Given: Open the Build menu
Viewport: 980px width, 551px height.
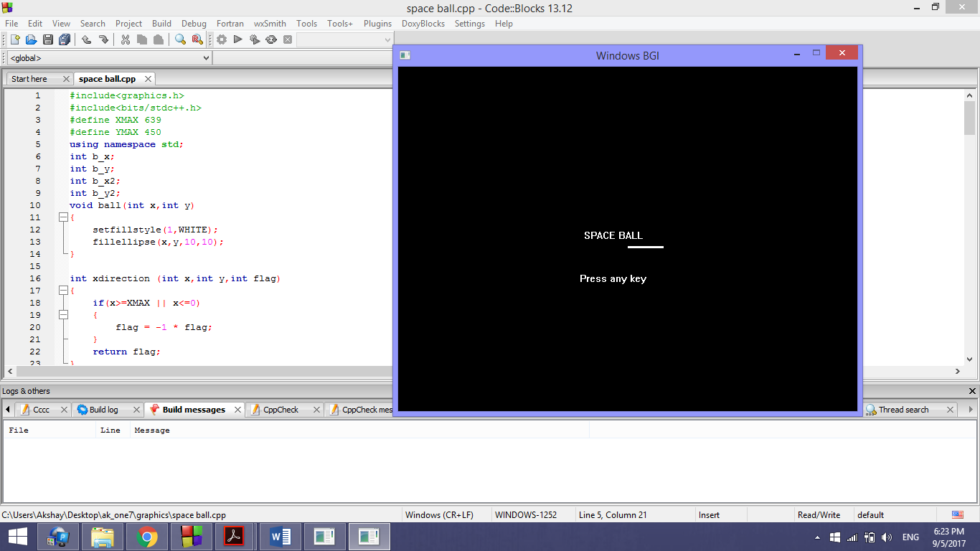Looking at the screenshot, I should pos(161,24).
